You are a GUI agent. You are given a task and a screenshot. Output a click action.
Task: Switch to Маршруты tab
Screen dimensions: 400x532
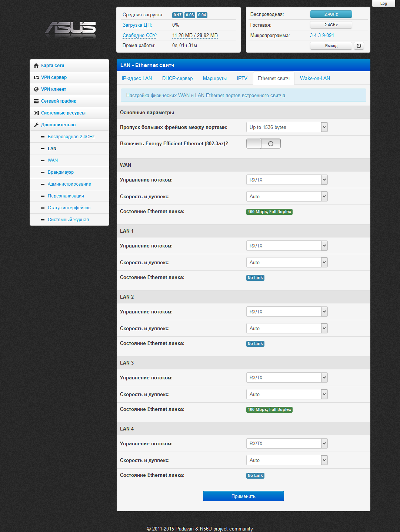[x=215, y=78]
